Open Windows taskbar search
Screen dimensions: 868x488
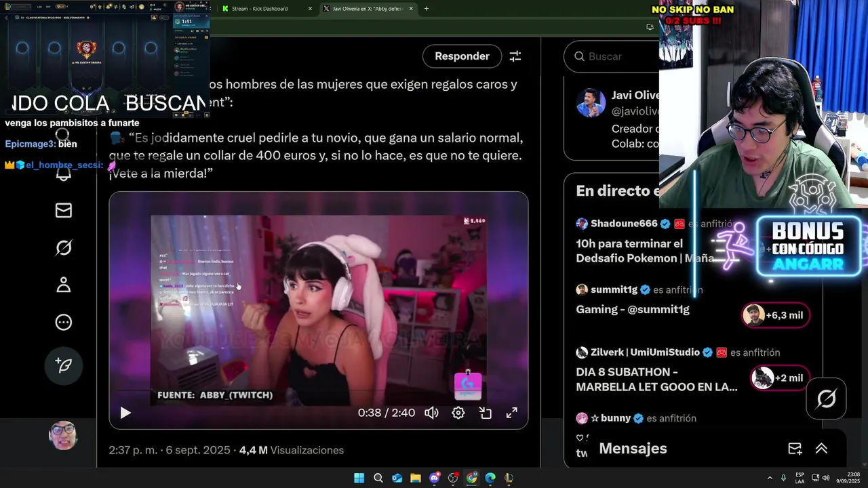point(378,478)
